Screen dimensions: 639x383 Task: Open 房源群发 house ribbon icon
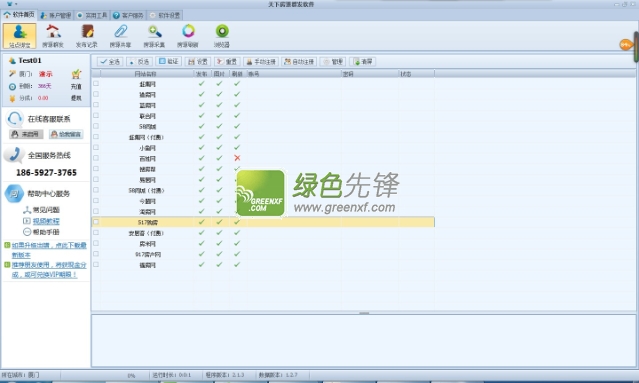(x=53, y=36)
